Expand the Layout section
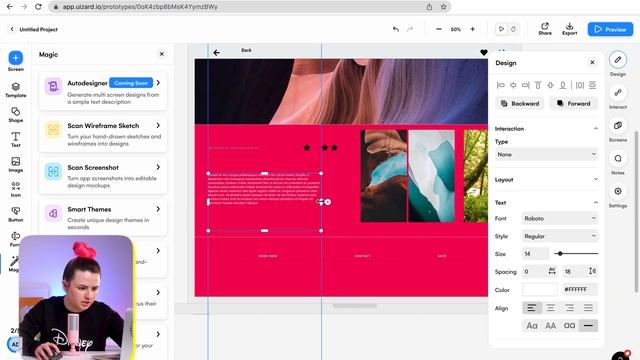Viewport: 640px width, 360px height. 596,179
